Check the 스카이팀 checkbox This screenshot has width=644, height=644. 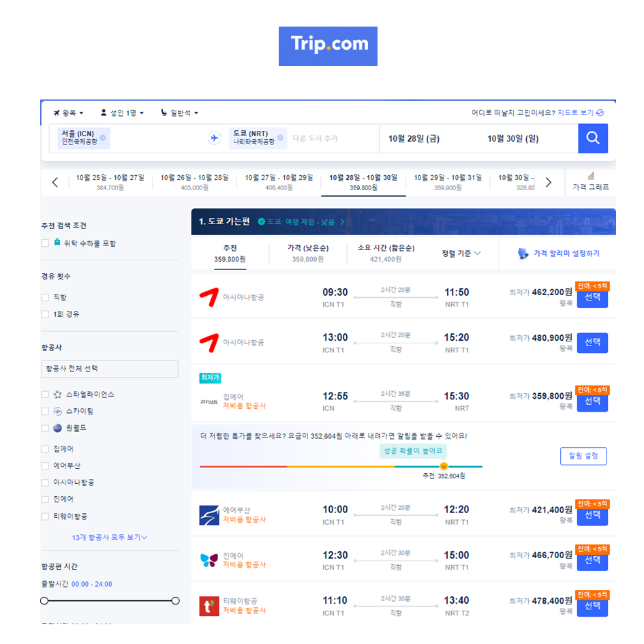tap(45, 411)
